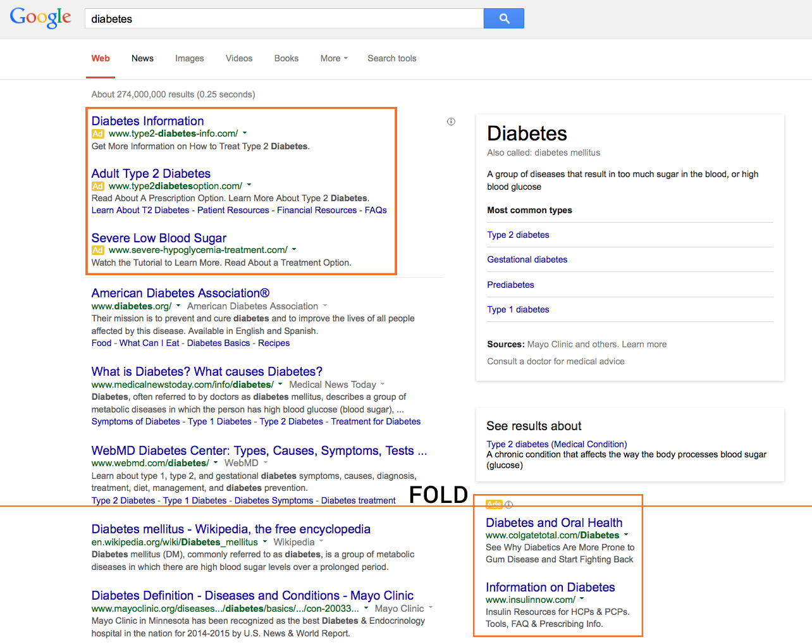Click the Google logo
Screen dimensions: 812x644
pyautogui.click(x=40, y=18)
